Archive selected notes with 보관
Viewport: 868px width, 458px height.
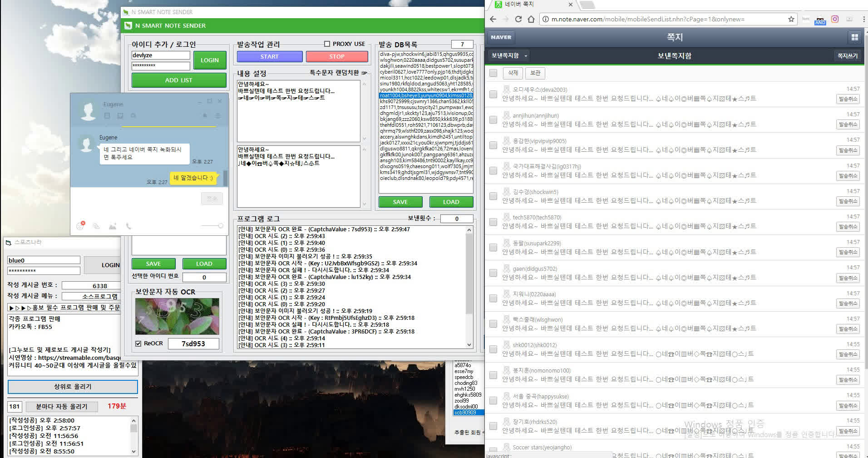tap(535, 73)
